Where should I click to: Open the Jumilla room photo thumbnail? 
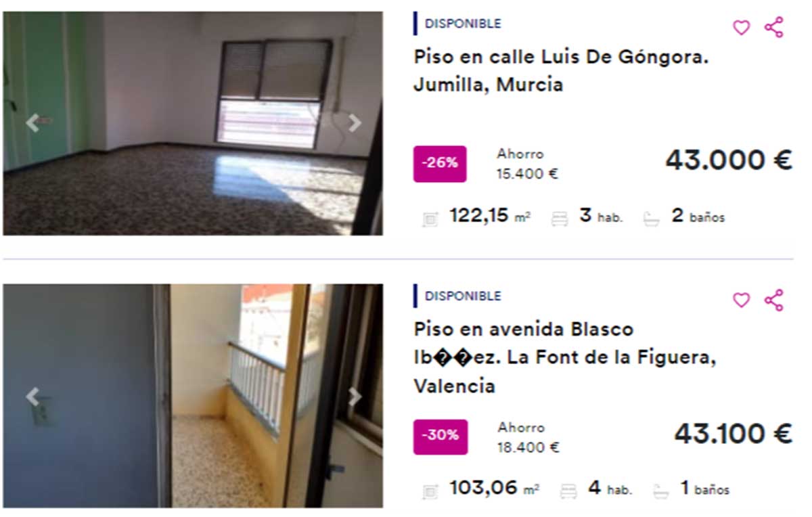[193, 123]
